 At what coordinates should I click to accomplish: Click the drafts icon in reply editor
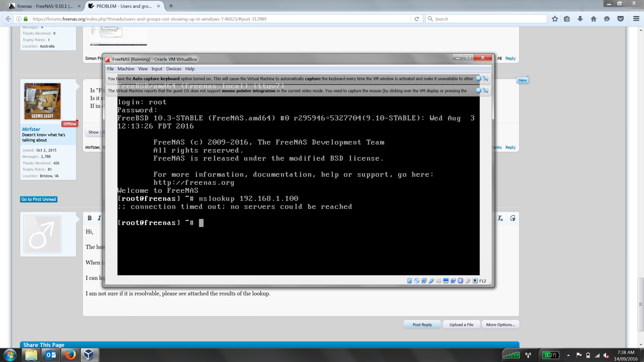[x=513, y=218]
